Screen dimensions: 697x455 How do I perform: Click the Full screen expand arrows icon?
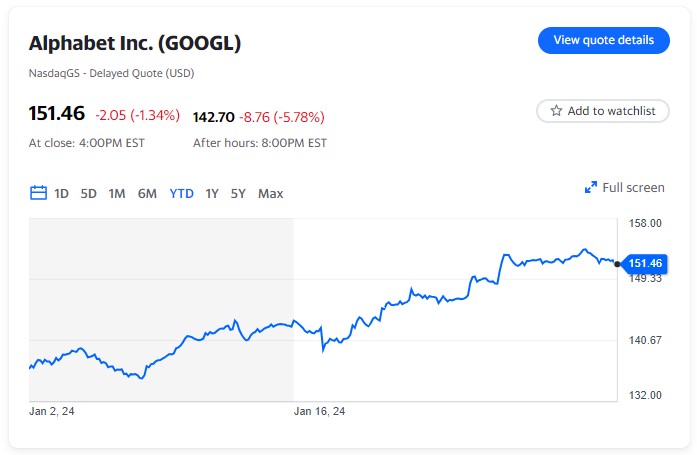[590, 187]
